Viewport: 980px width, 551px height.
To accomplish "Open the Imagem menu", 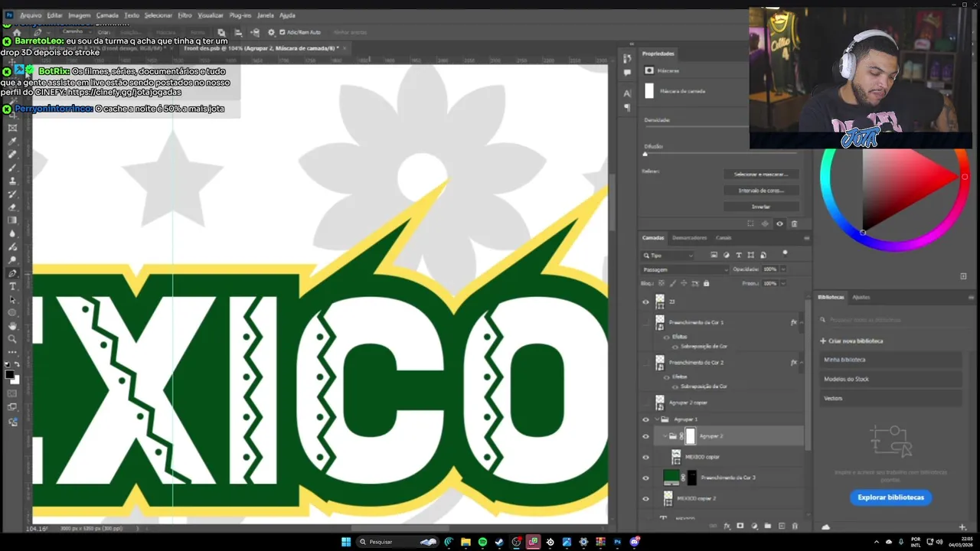I will [79, 15].
